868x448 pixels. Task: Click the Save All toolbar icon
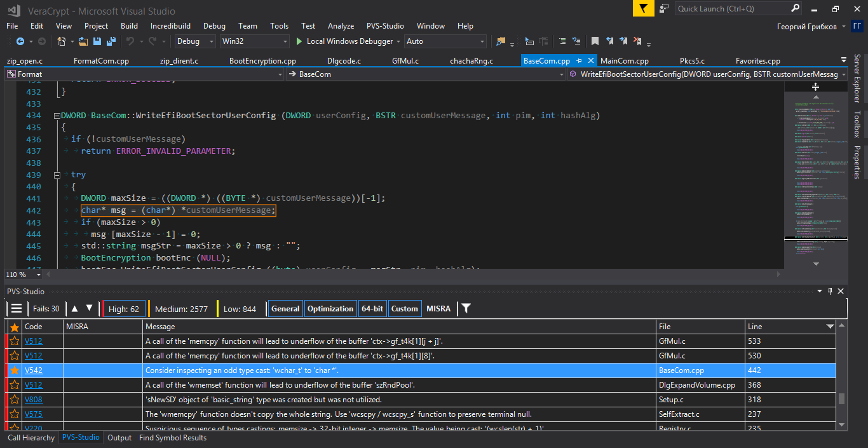tap(111, 41)
